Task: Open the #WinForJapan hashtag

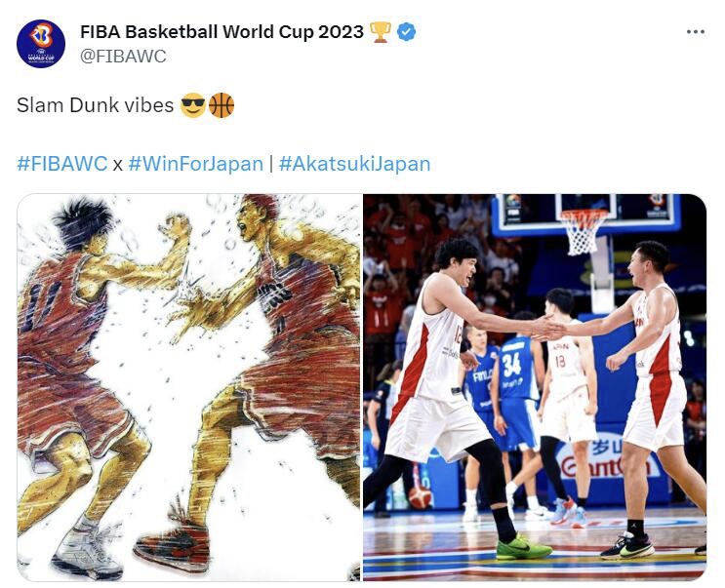Action: pyautogui.click(x=195, y=164)
